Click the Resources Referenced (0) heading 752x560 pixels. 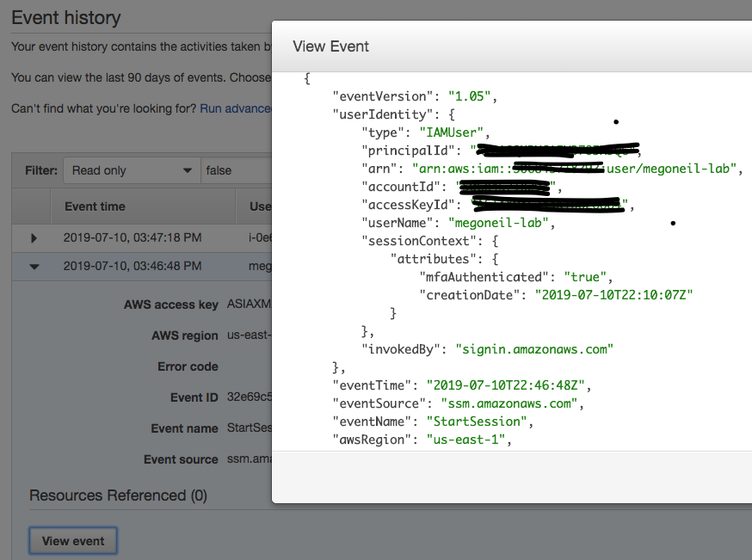[x=118, y=495]
